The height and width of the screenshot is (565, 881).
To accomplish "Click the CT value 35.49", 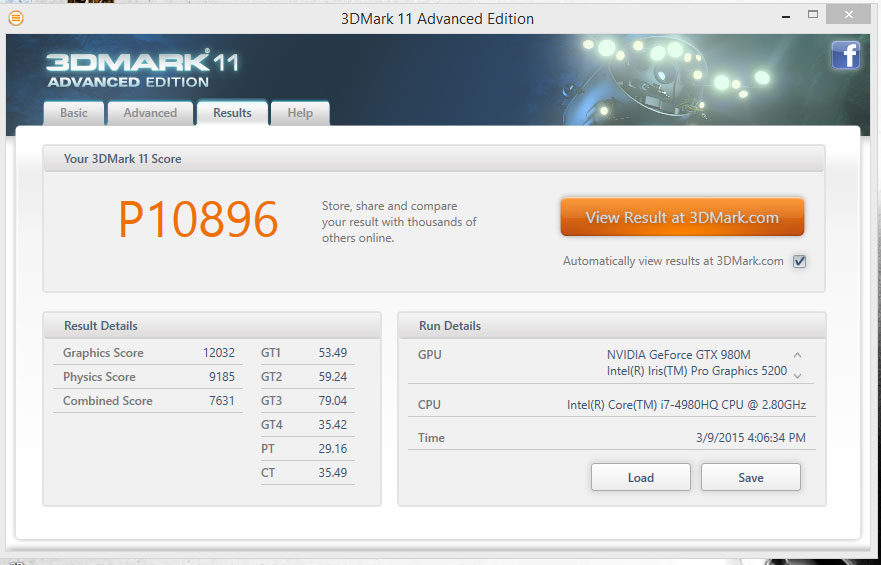I will point(333,472).
